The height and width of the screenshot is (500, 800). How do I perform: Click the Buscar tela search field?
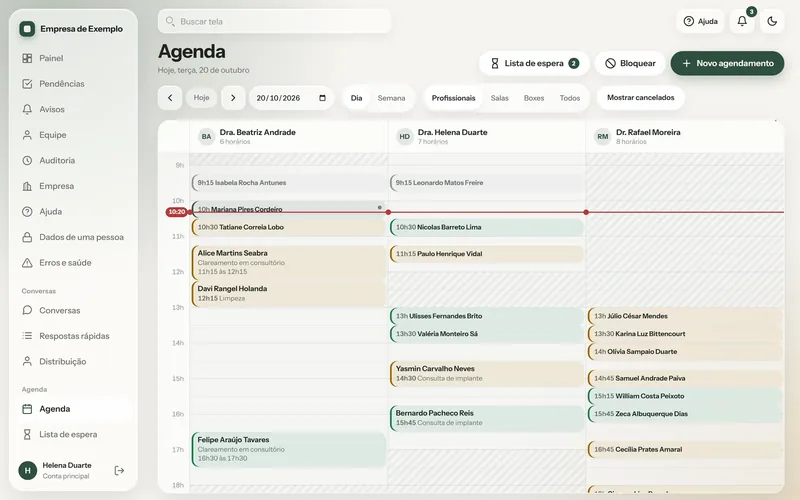coord(274,21)
